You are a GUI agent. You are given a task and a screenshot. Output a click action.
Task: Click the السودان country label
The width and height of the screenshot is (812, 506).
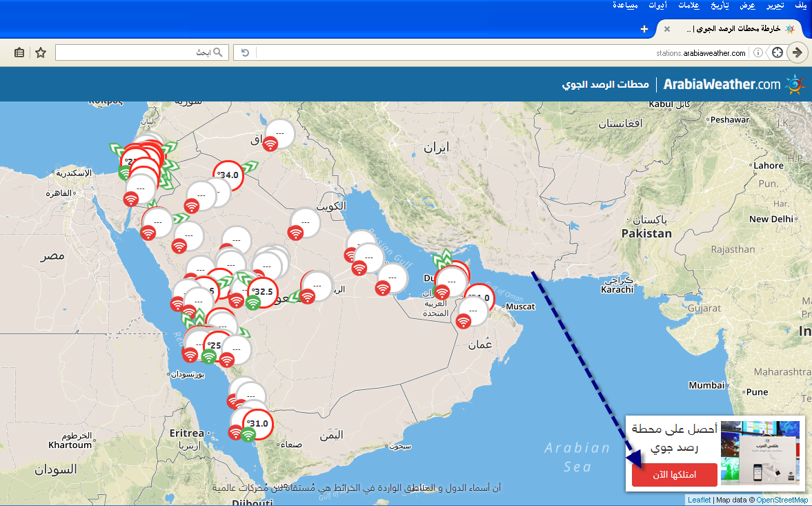point(55,469)
